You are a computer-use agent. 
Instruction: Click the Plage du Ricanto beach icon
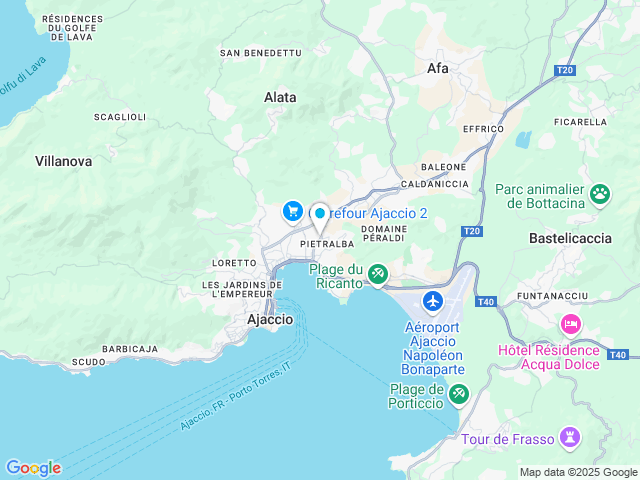(x=378, y=275)
